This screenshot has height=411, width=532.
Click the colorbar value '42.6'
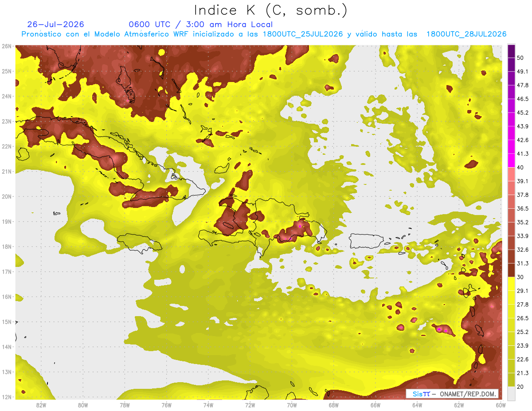click(523, 140)
